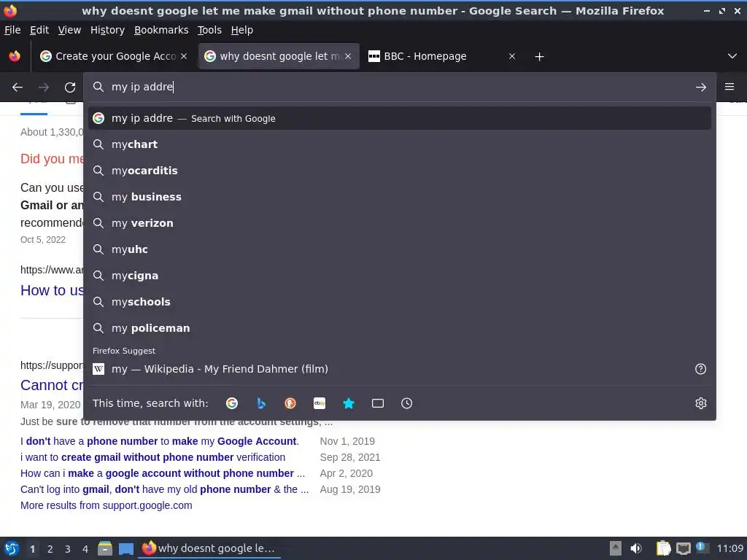Switch to virtual desktop 3
Screen dimensions: 747x560
click(68, 549)
